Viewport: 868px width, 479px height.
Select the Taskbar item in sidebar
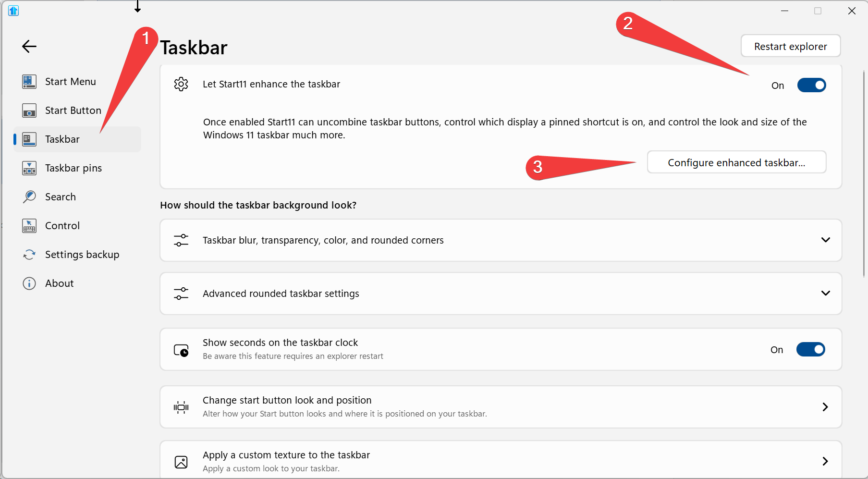point(62,139)
